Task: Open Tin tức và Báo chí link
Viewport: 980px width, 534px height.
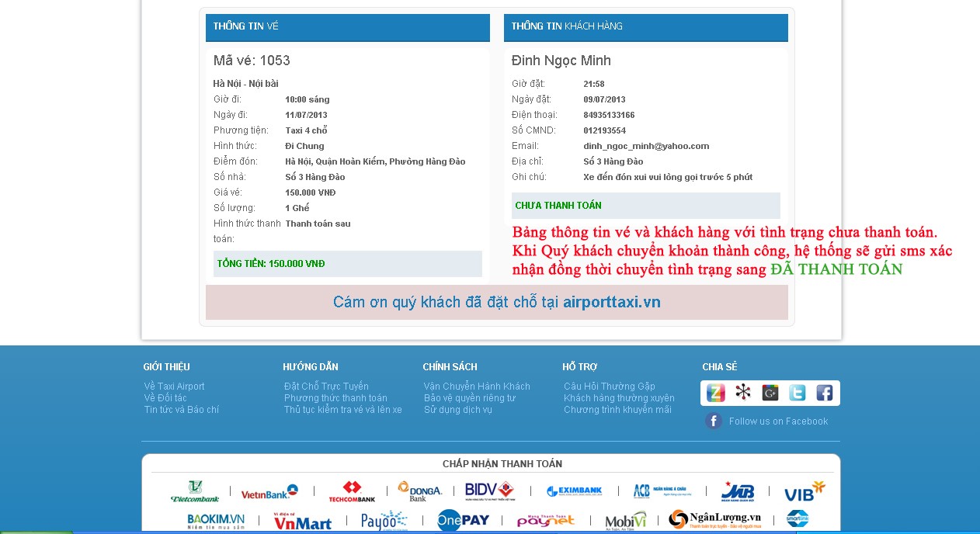Action: pos(181,410)
